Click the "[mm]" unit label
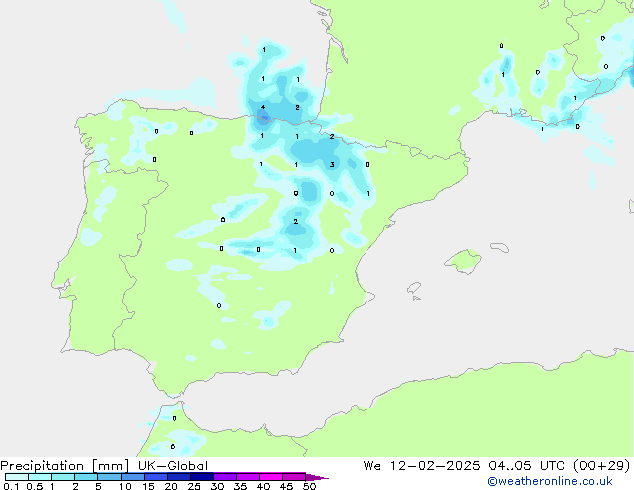Image resolution: width=634 pixels, height=490 pixels. [110, 466]
